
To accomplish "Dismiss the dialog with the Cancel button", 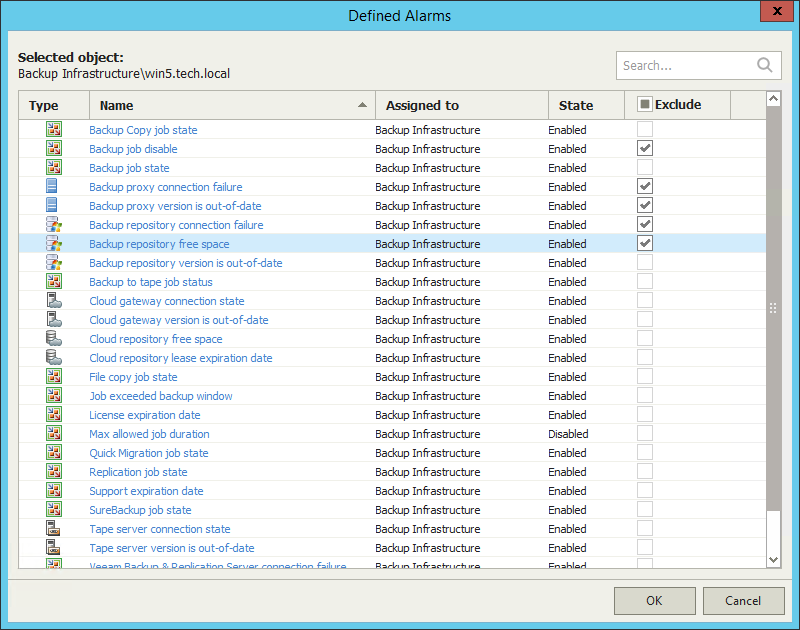I will click(743, 601).
